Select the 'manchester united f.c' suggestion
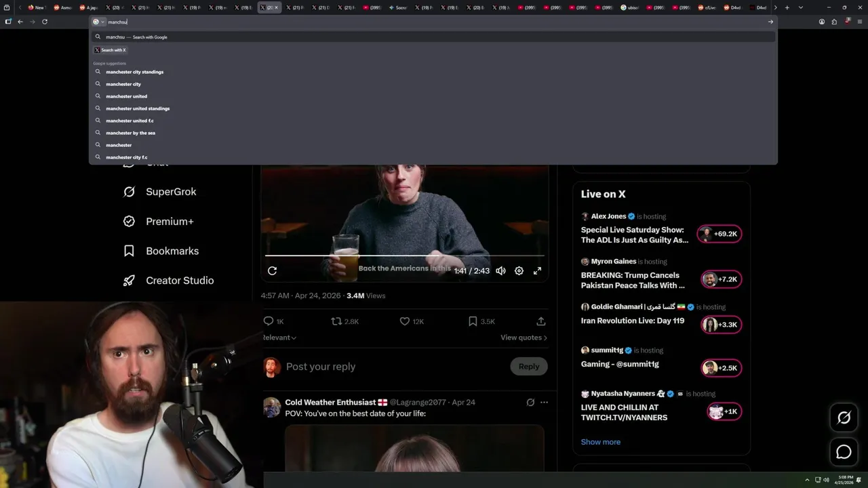 tap(434, 121)
